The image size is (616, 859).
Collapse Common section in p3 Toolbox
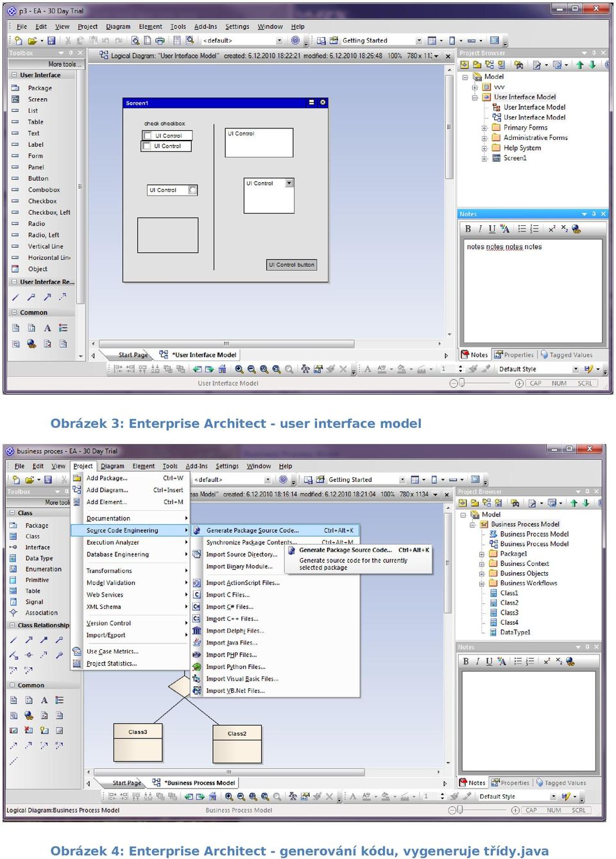click(14, 312)
